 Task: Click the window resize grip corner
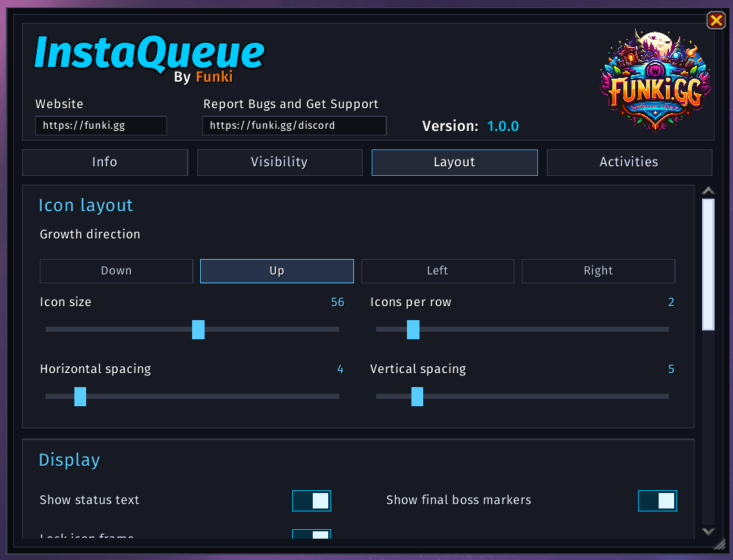point(719,542)
